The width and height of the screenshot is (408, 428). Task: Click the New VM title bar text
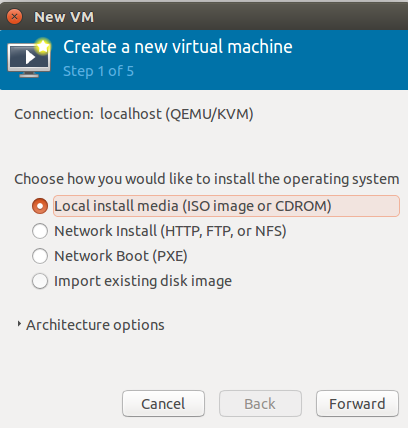click(x=64, y=17)
